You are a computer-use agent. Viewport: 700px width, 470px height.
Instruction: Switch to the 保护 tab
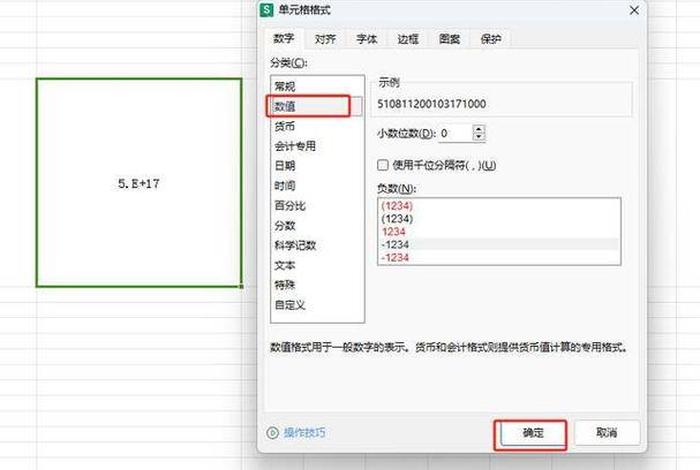pos(491,39)
